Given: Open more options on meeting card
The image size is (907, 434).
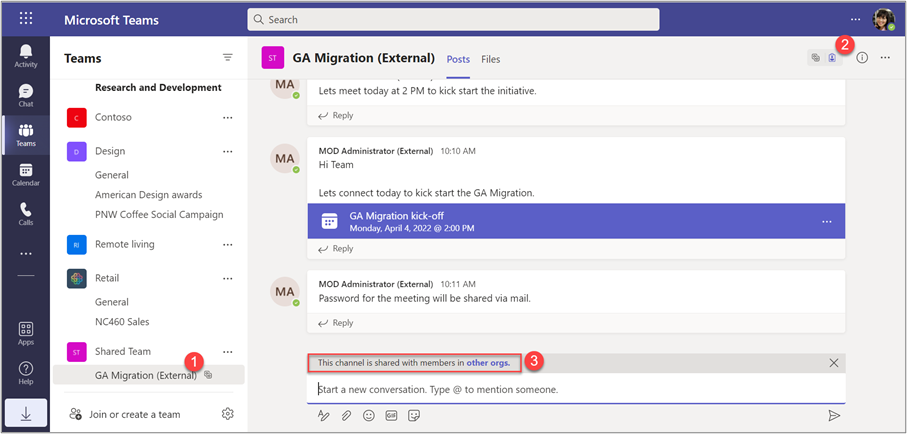Looking at the screenshot, I should point(826,221).
